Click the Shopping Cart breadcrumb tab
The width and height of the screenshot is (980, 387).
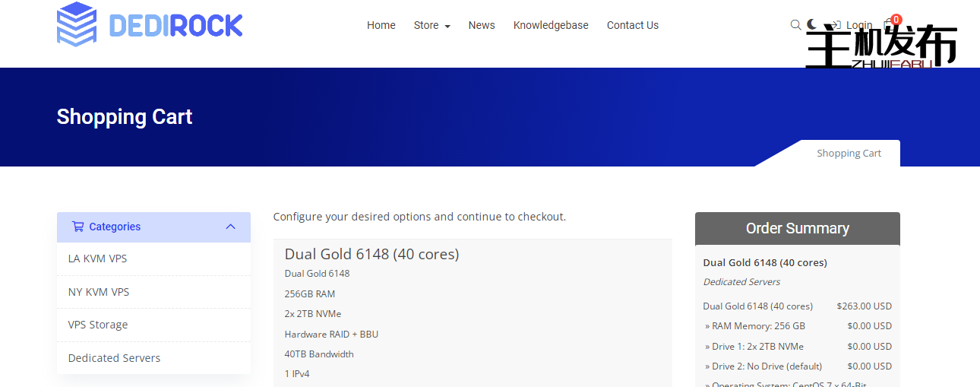tap(849, 154)
